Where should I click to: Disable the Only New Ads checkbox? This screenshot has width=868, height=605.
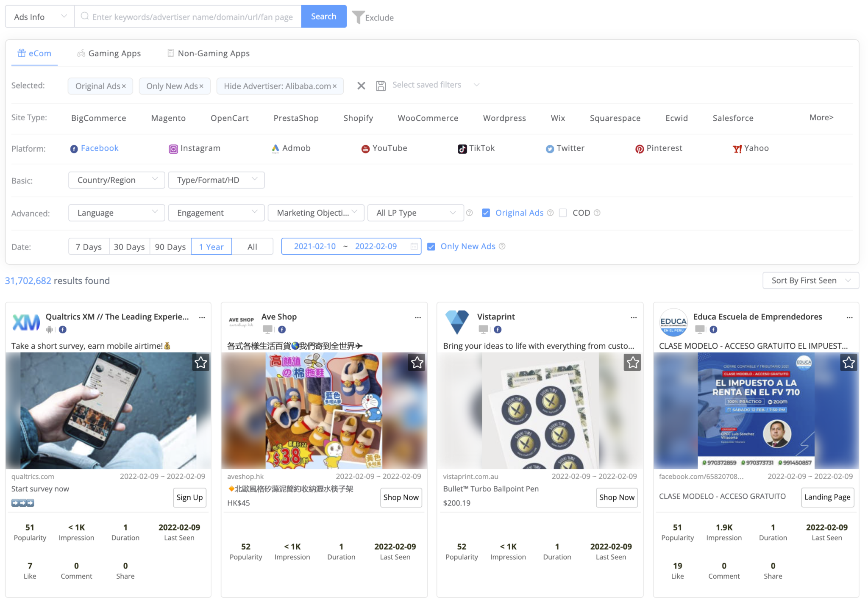tap(431, 246)
